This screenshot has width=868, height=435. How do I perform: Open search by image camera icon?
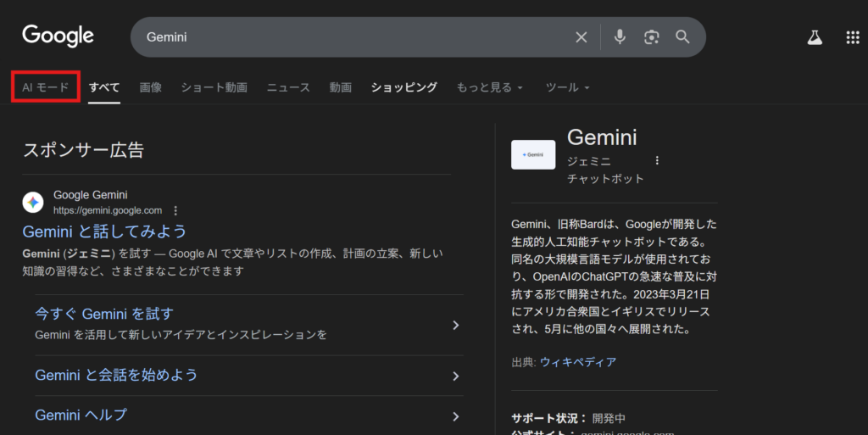(651, 37)
